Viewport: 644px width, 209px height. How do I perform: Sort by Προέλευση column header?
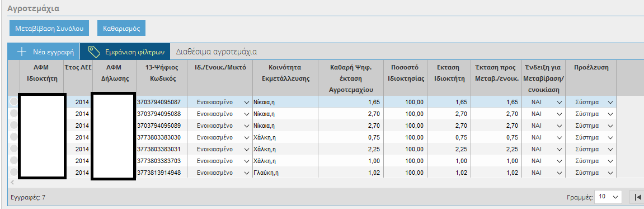(x=591, y=78)
